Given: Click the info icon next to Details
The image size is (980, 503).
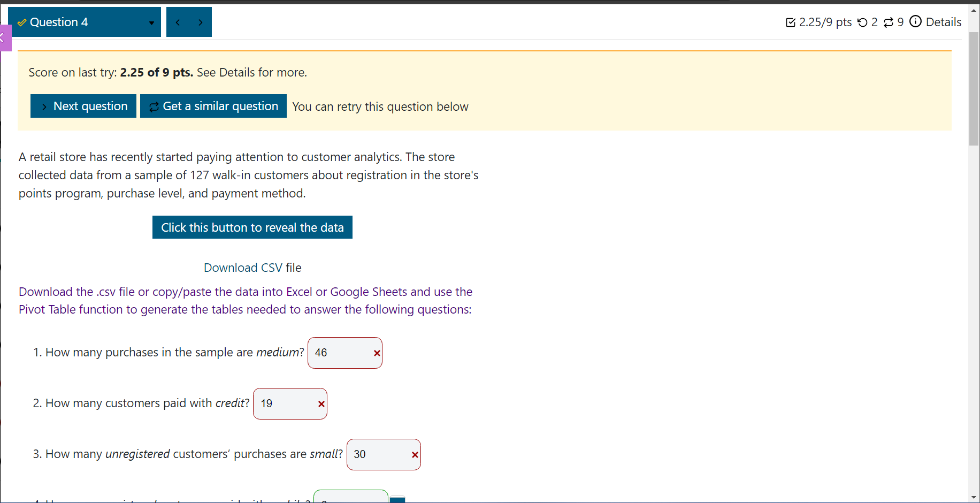Looking at the screenshot, I should point(915,21).
